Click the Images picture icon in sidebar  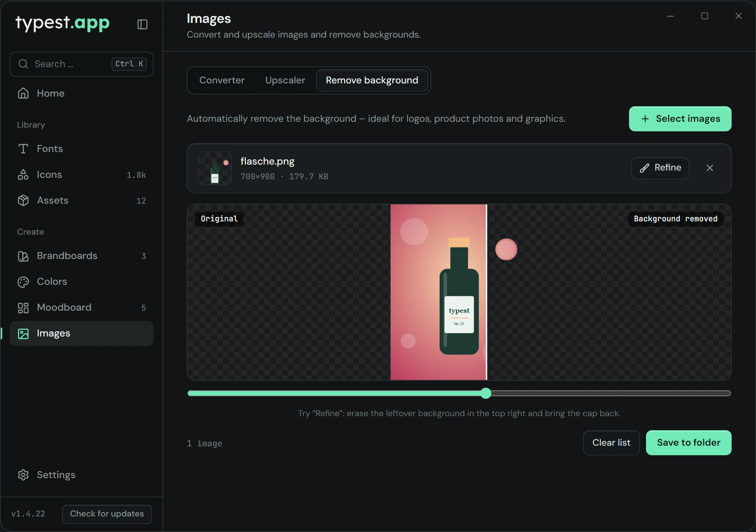coord(23,334)
